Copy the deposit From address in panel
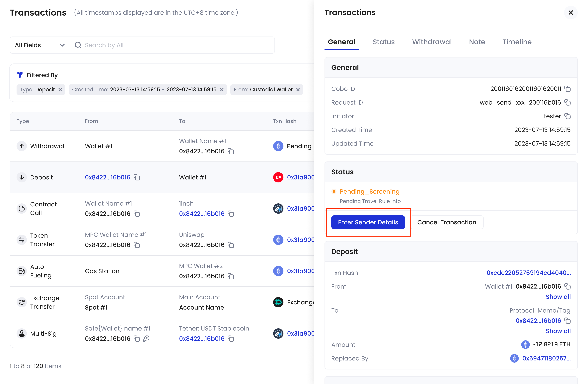Image resolution: width=588 pixels, height=384 pixels. pyautogui.click(x=567, y=286)
